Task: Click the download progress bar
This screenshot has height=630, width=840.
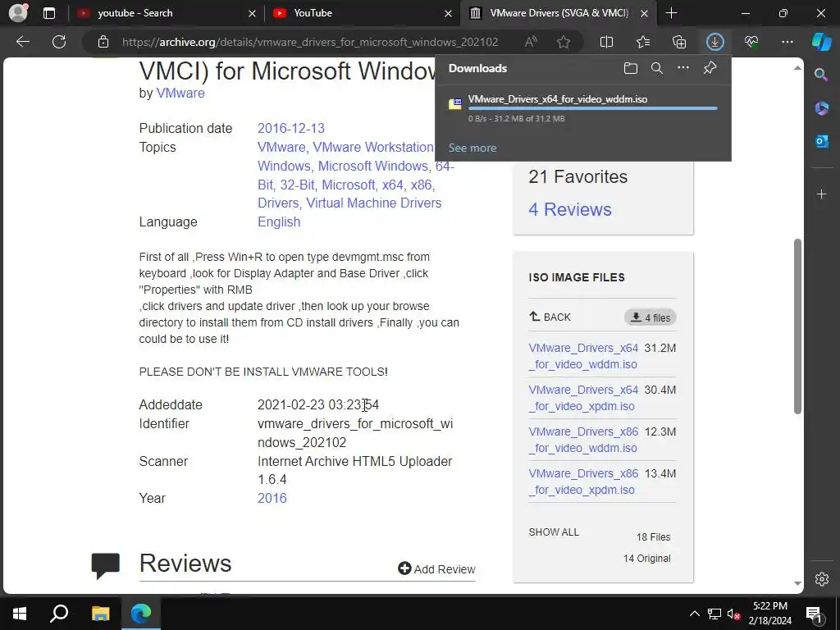Action: pos(592,108)
